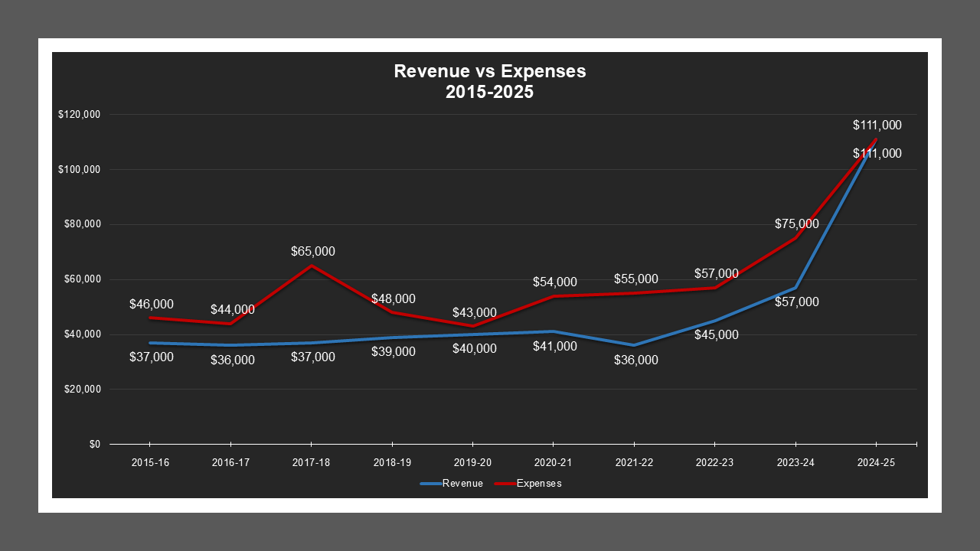980x551 pixels.
Task: Select the $46,000 data label for 2015-16
Action: tap(151, 304)
